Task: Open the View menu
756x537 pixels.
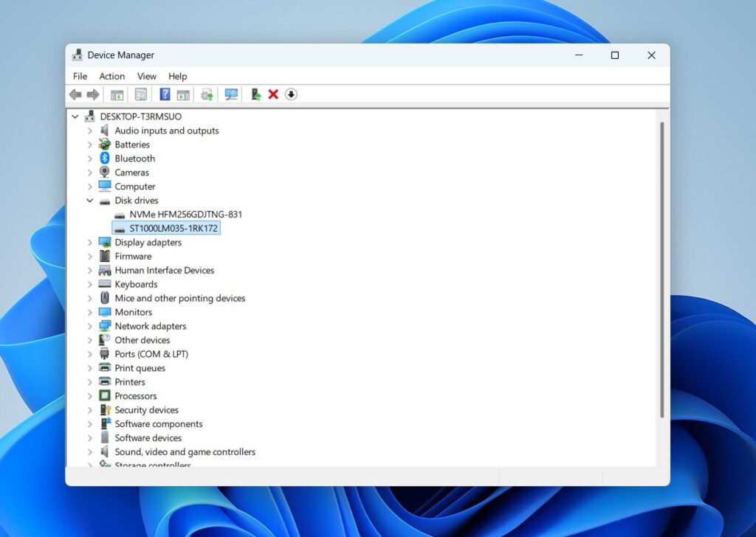Action: (147, 76)
